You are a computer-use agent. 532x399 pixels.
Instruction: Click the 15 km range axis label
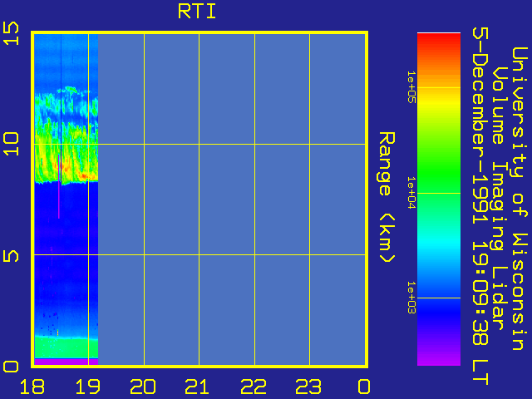pos(11,33)
